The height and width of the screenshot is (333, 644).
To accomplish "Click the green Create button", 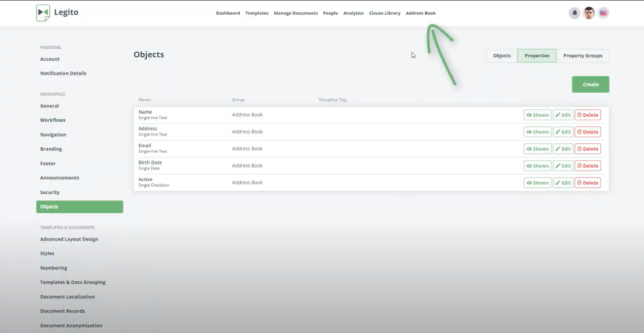I will (x=590, y=84).
